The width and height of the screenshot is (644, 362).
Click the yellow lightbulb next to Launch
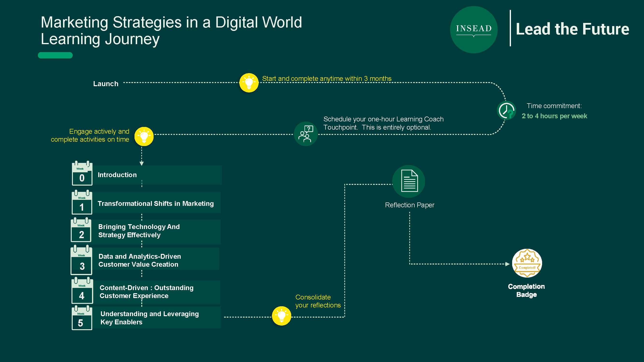[x=249, y=83]
